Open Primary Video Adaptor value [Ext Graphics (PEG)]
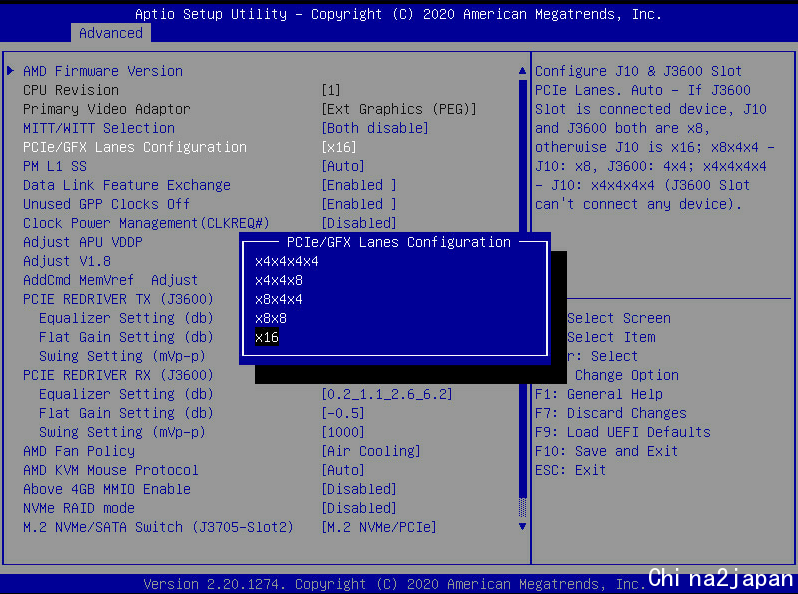Image resolution: width=798 pixels, height=594 pixels. 399,109
